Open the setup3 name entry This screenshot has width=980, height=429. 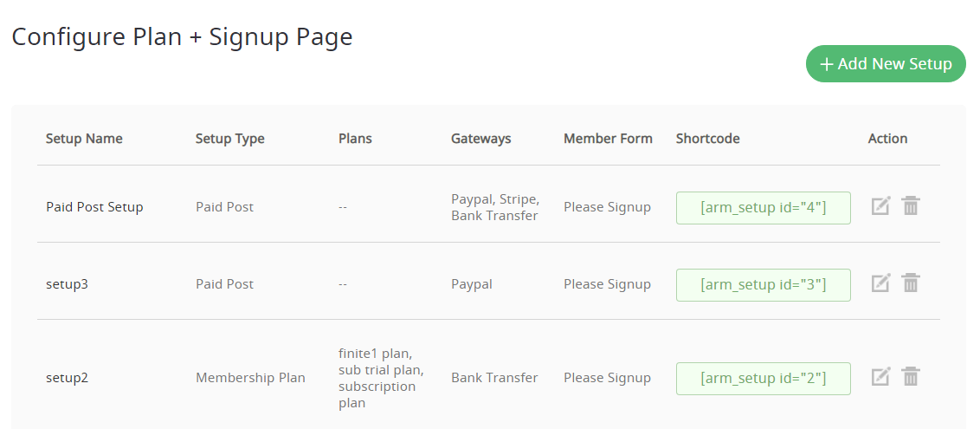(67, 284)
